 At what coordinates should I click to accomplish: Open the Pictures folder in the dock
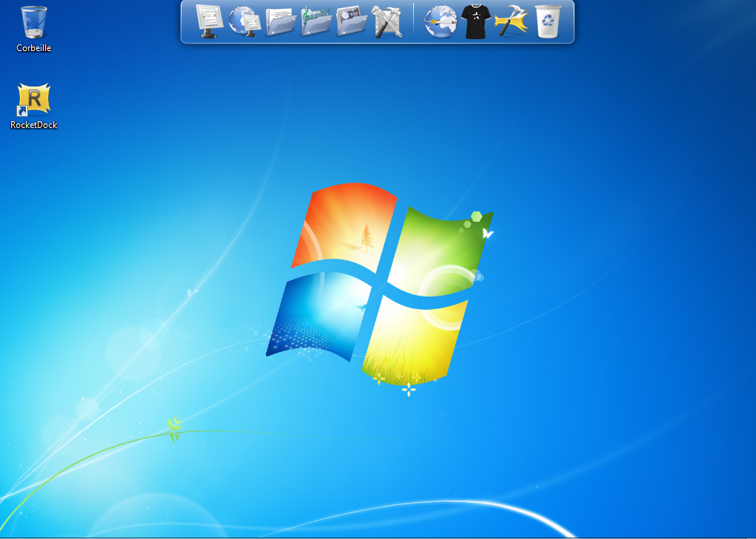pyautogui.click(x=352, y=21)
